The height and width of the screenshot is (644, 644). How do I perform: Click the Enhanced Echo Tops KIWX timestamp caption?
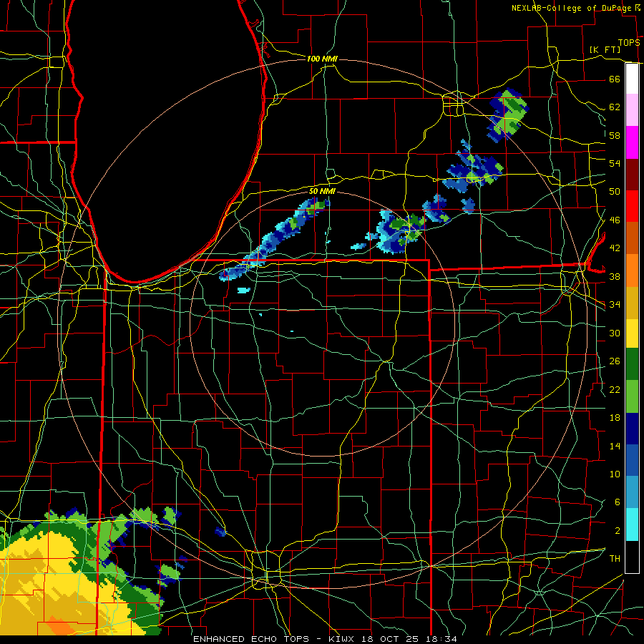click(325, 639)
